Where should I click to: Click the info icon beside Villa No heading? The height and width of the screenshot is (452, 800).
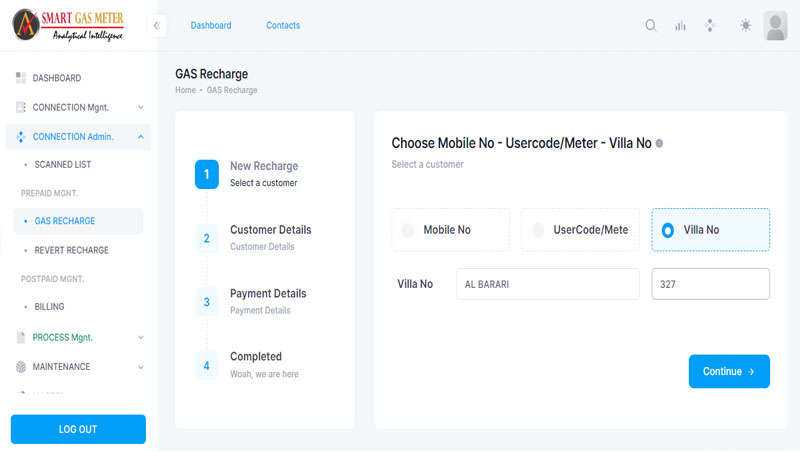coord(659,143)
